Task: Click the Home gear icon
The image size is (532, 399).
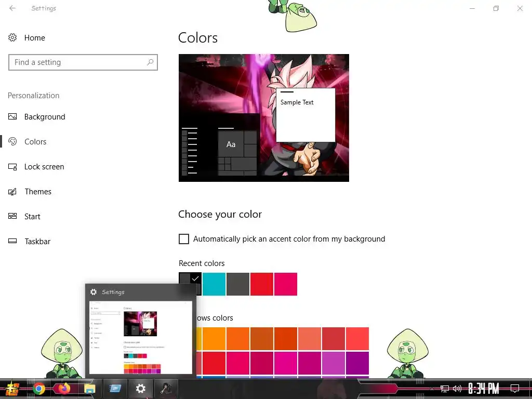Action: coord(12,37)
